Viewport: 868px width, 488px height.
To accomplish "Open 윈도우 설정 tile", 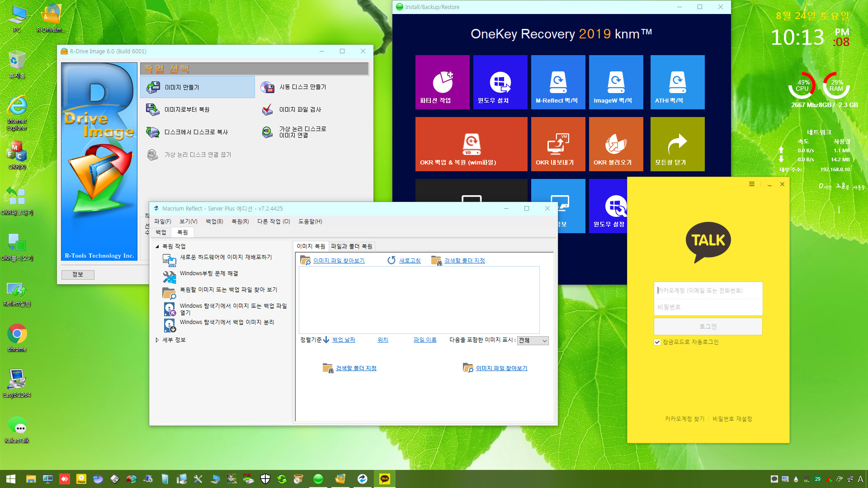I will click(609, 206).
